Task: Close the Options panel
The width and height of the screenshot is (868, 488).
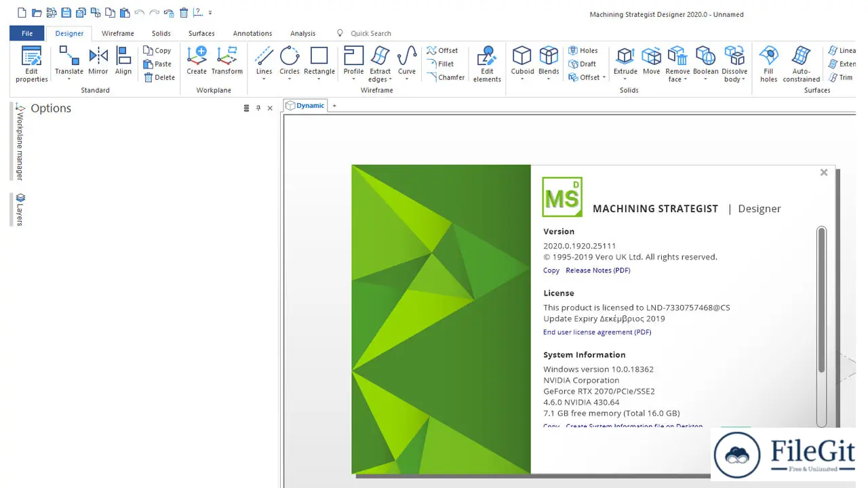Action: coord(270,108)
